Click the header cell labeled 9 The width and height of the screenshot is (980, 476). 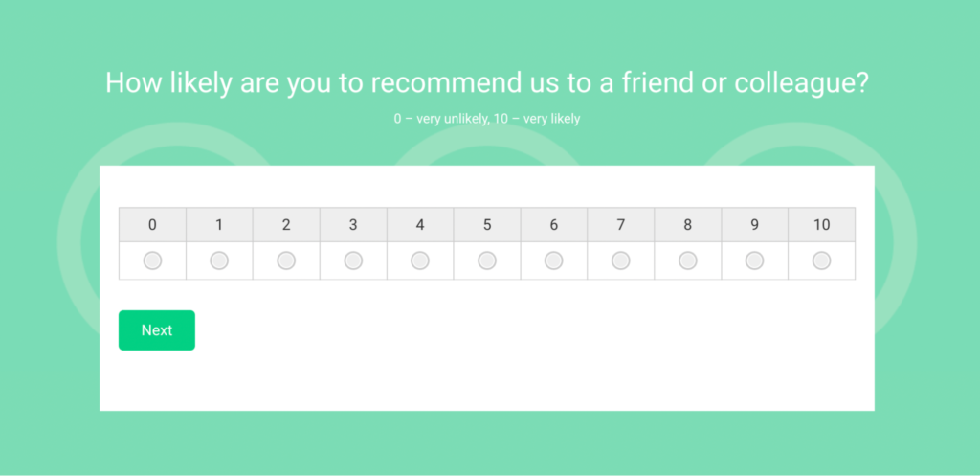coord(755,225)
